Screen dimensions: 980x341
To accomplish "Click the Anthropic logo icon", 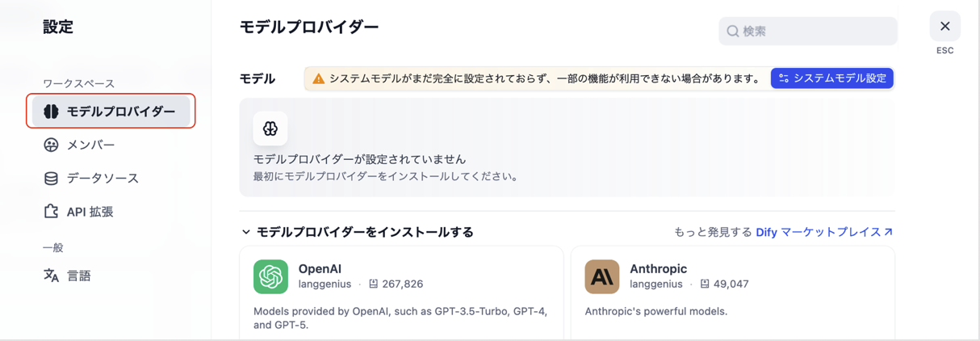I will click(602, 276).
